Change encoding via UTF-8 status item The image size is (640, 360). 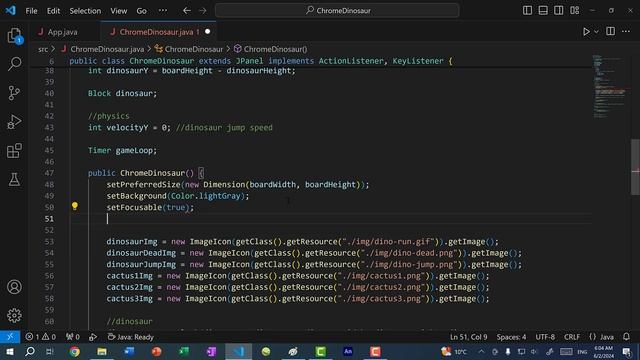(x=545, y=337)
